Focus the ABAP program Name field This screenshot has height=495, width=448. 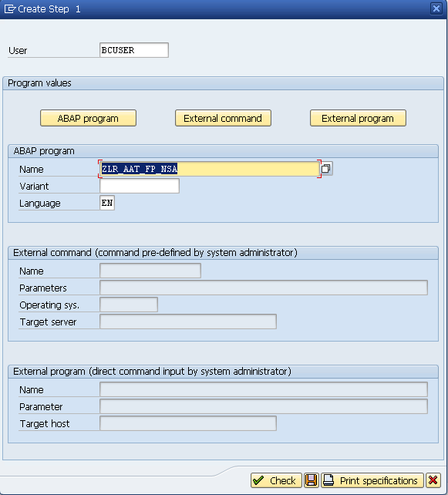[x=210, y=169]
